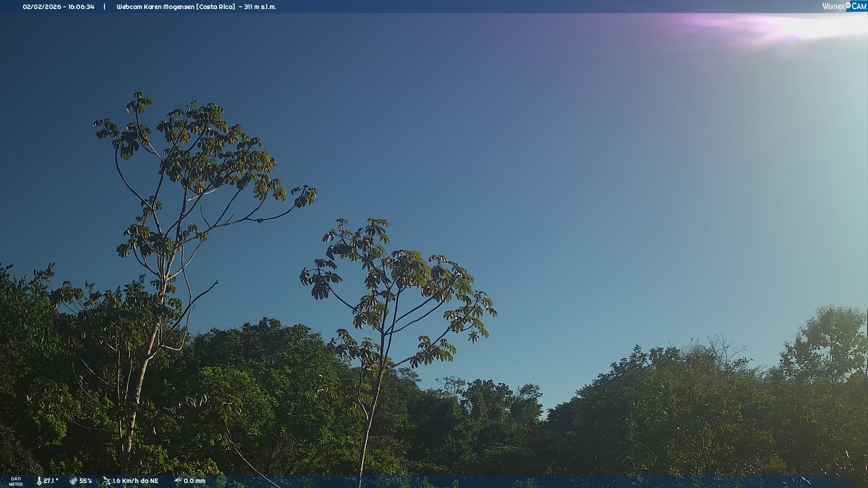Click the 16:06:34 time stamp
Image resolution: width=868 pixels, height=488 pixels.
click(81, 7)
